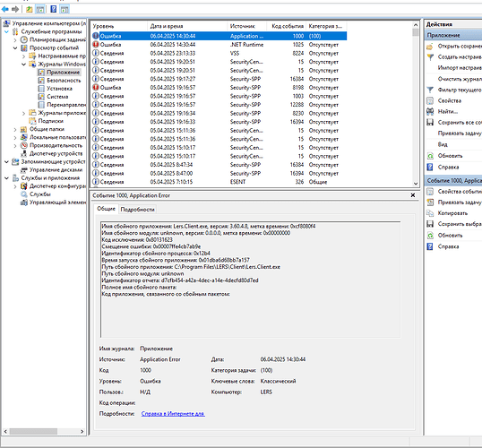
Task: Expand the Производительность tree node
Action: [x=15, y=145]
